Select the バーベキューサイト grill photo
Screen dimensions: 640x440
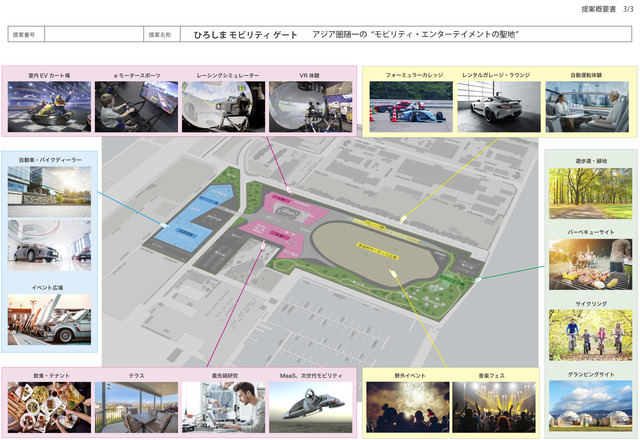pyautogui.click(x=590, y=264)
